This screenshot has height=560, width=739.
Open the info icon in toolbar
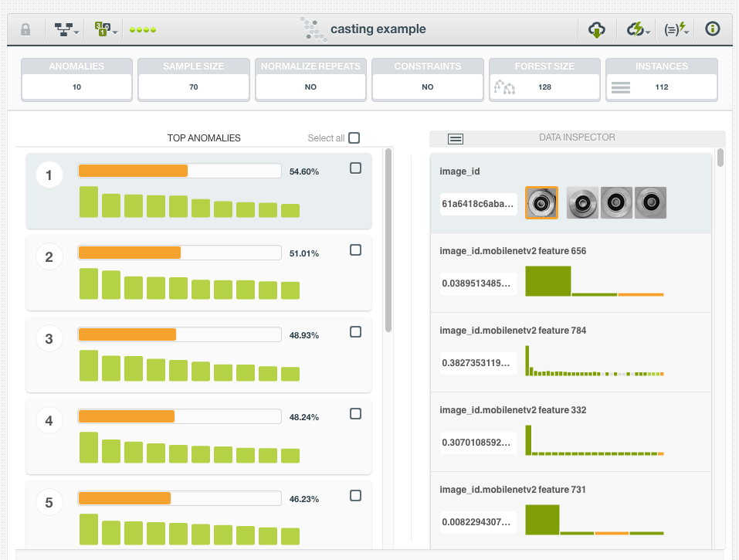click(x=712, y=29)
